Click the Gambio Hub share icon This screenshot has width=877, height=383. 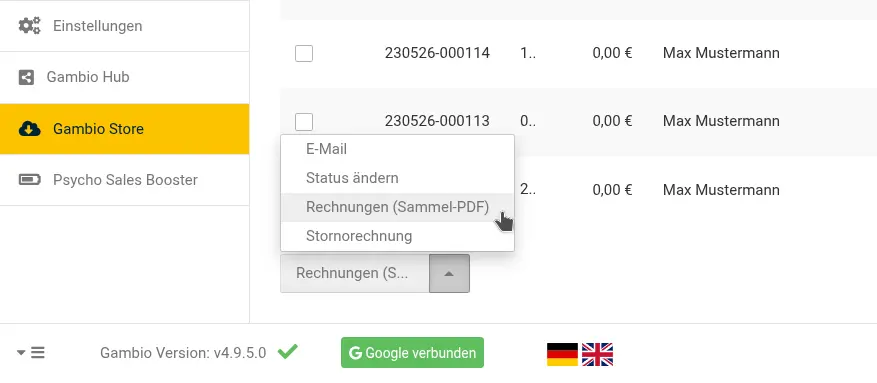(x=26, y=77)
